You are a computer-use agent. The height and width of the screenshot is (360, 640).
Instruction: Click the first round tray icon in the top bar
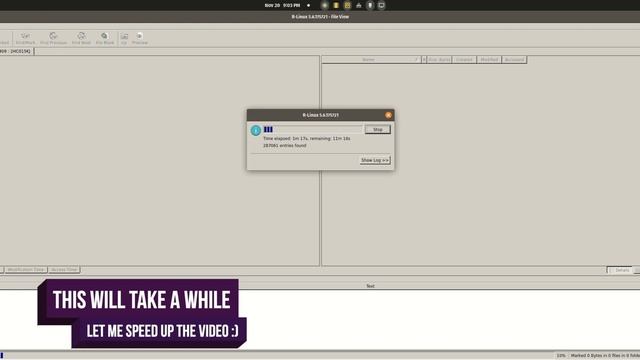click(324, 5)
